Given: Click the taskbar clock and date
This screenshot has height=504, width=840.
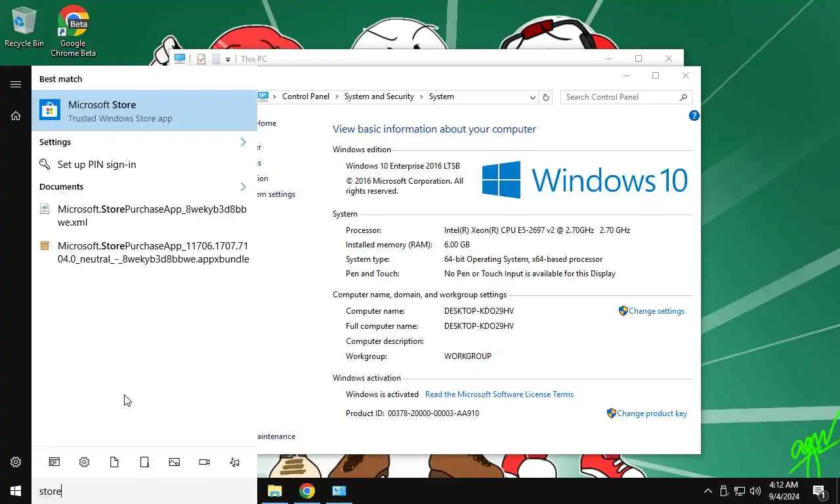Looking at the screenshot, I should click(x=784, y=491).
